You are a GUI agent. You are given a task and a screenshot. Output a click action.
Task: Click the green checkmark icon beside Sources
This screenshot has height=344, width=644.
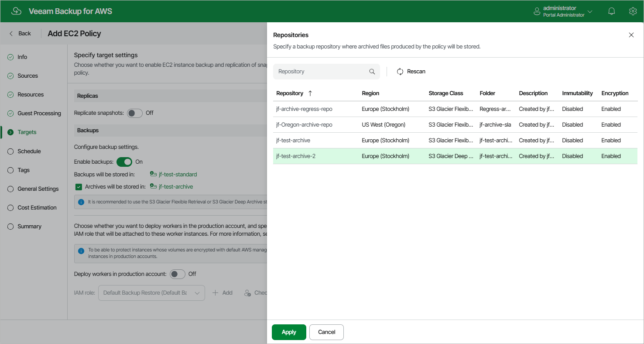click(x=10, y=76)
